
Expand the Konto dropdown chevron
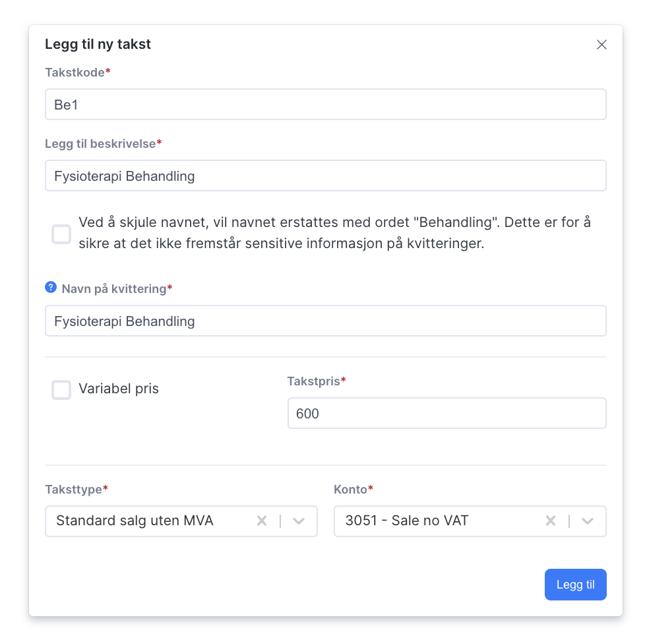588,521
